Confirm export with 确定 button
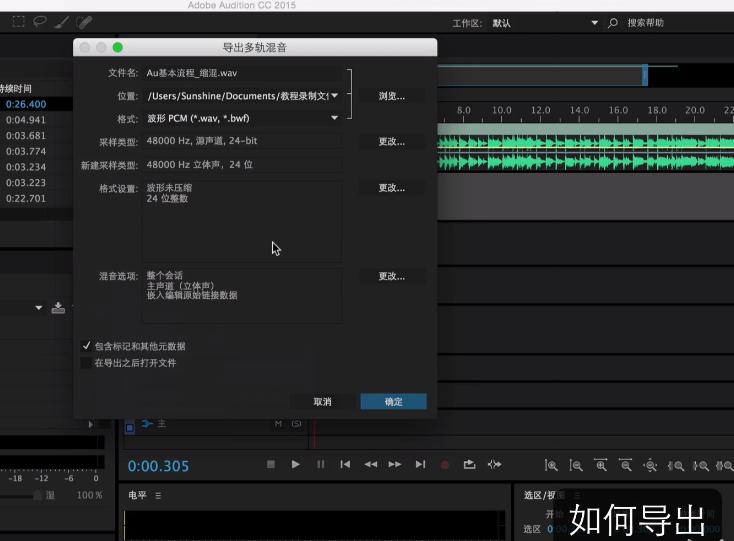 pyautogui.click(x=393, y=402)
